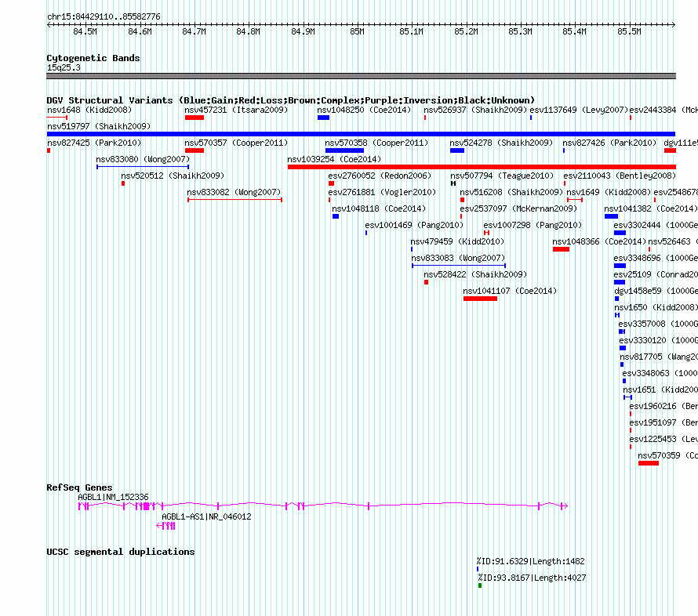The width and height of the screenshot is (698, 616).
Task: Click the RefSeq Genes track title
Action: (79, 487)
